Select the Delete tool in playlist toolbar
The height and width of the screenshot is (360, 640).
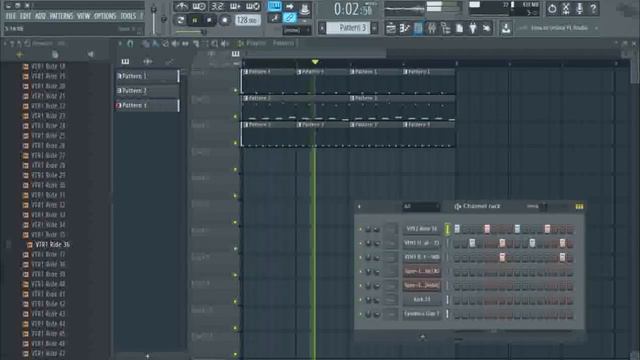pyautogui.click(x=165, y=43)
